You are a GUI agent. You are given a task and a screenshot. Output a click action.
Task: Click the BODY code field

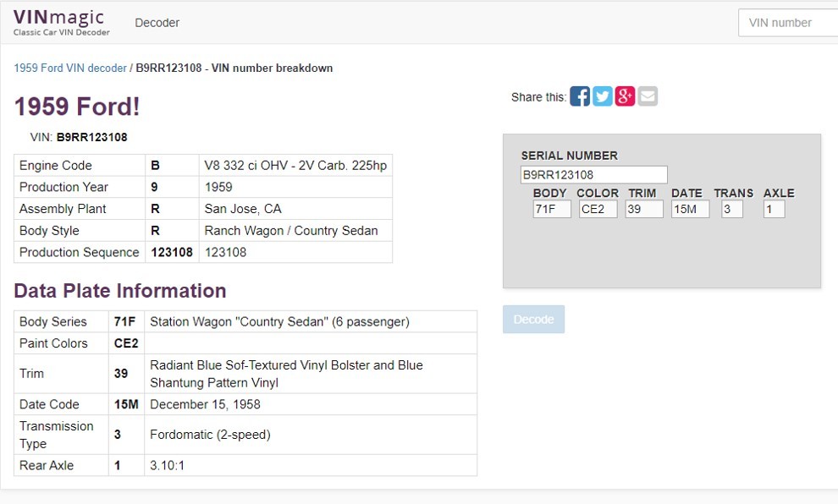pos(552,209)
